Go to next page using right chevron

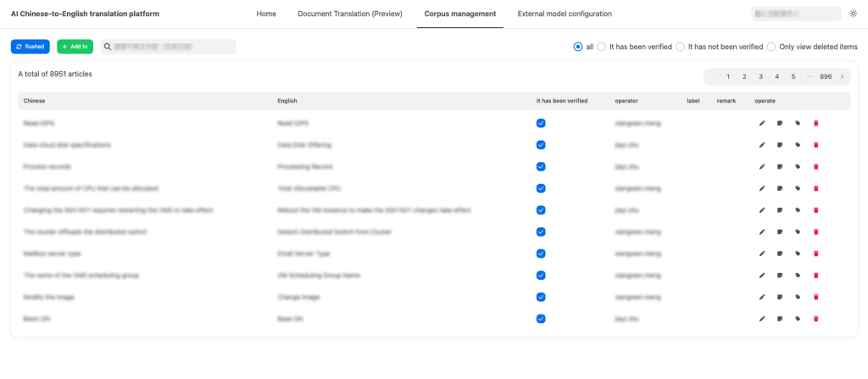point(842,76)
